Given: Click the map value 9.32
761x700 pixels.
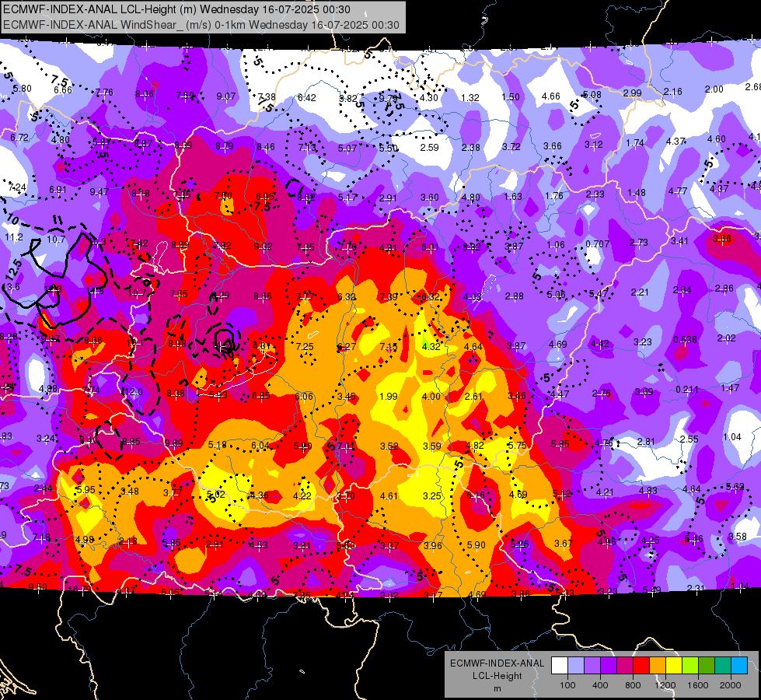Looking at the screenshot, I should click(x=263, y=246).
